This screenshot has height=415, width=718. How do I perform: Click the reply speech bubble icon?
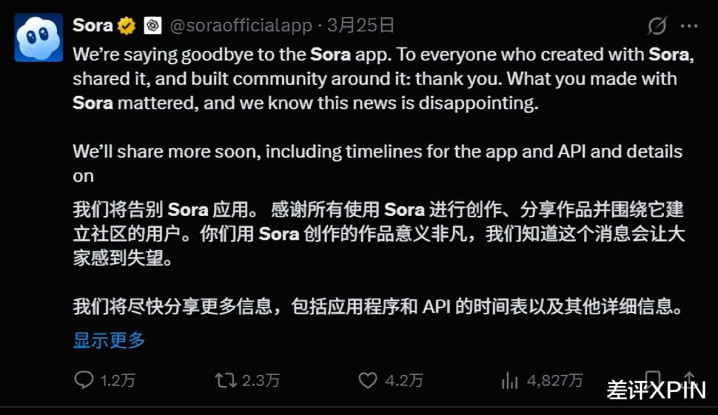(x=83, y=380)
